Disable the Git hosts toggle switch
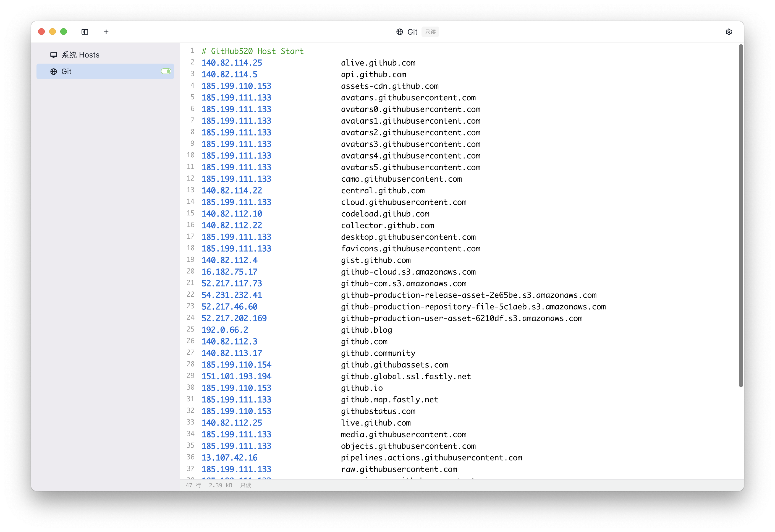Screen dimensions: 775x532 point(166,71)
